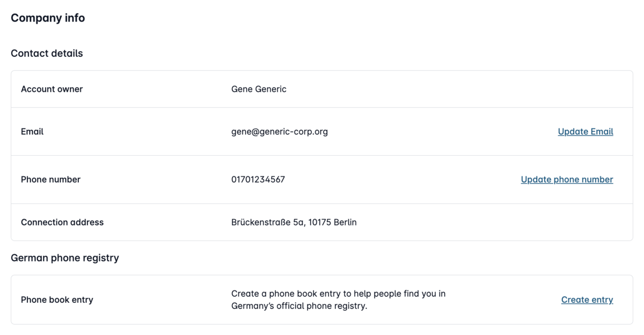644x335 pixels.
Task: Click the postal code 10175 Berlin
Action: [333, 222]
